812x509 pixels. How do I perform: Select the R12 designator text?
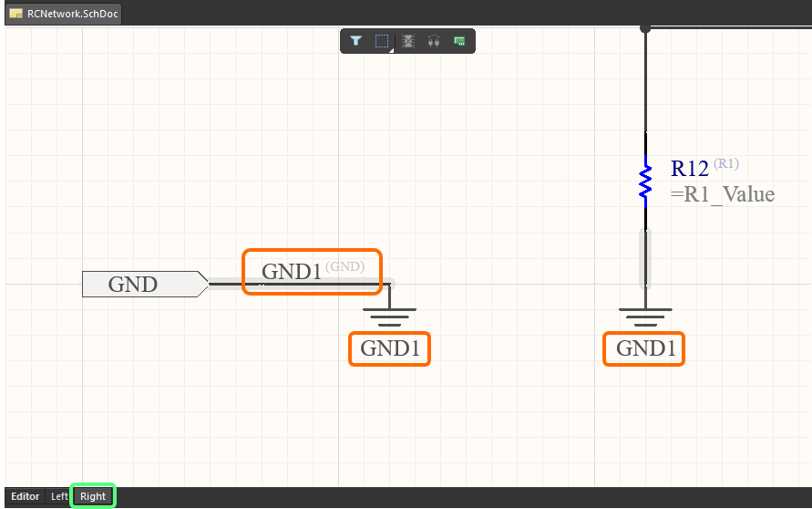(x=689, y=169)
